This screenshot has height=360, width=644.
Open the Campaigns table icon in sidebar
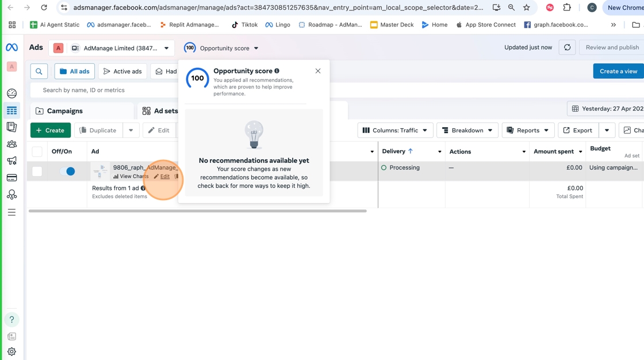click(11, 110)
